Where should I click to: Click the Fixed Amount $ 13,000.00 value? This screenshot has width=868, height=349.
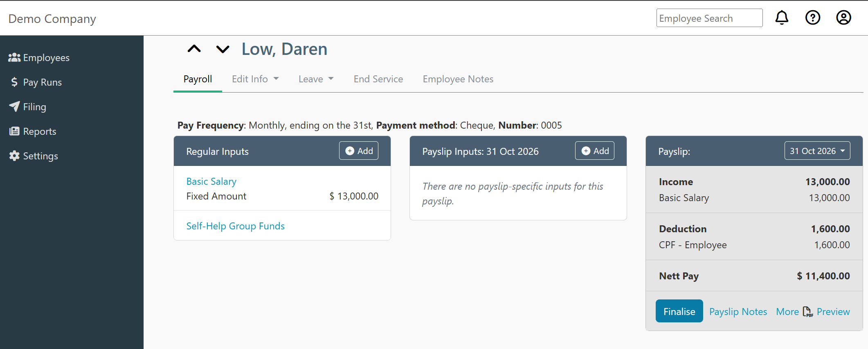[x=354, y=196]
